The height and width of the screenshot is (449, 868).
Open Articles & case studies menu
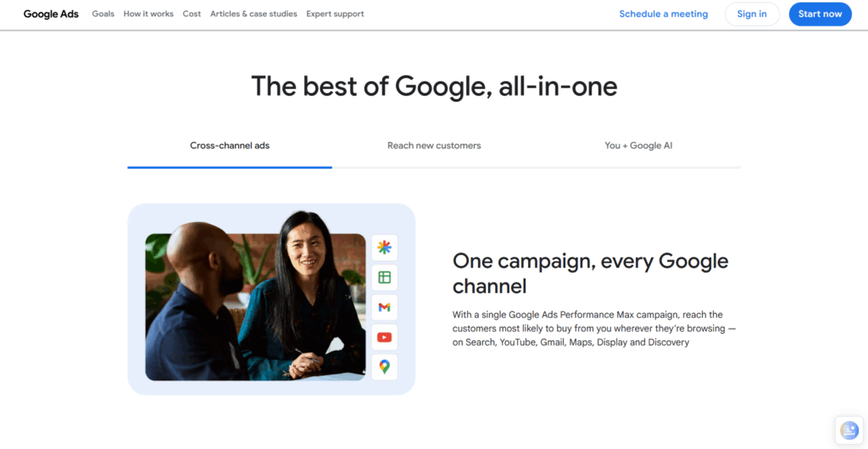click(253, 14)
